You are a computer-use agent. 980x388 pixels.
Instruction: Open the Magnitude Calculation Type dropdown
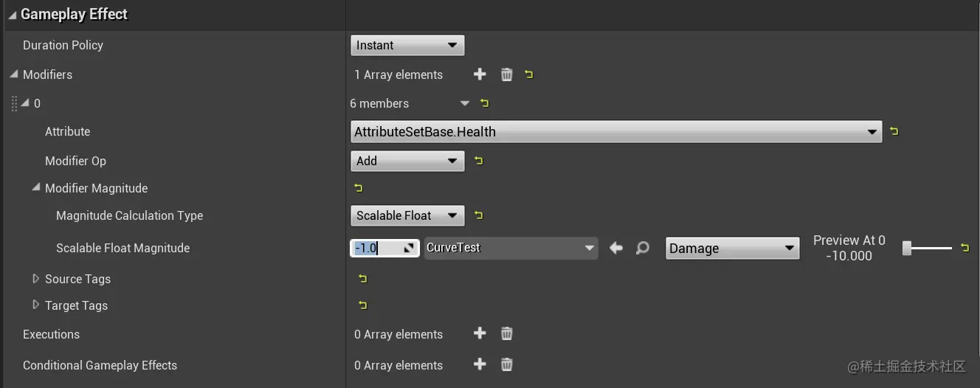click(x=407, y=215)
